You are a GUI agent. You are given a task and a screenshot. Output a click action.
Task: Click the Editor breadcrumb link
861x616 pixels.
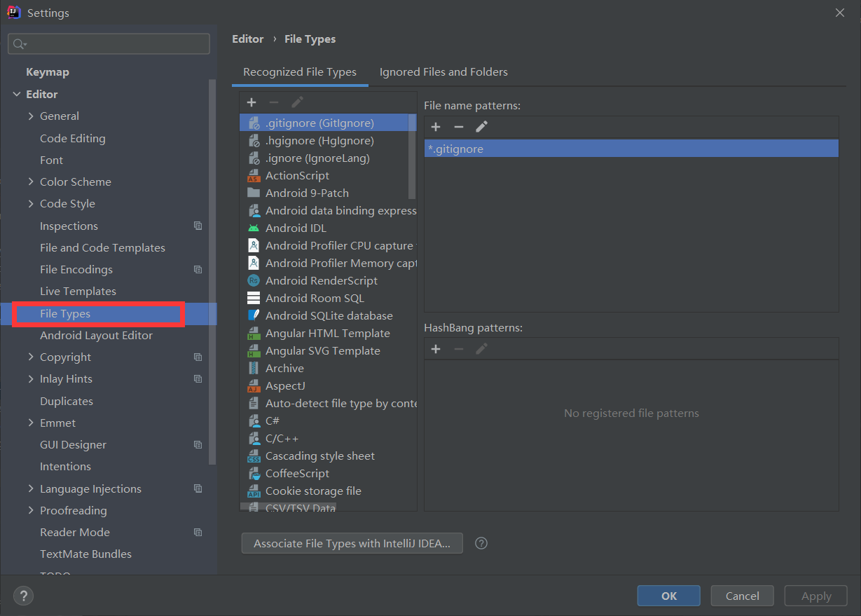(x=248, y=39)
